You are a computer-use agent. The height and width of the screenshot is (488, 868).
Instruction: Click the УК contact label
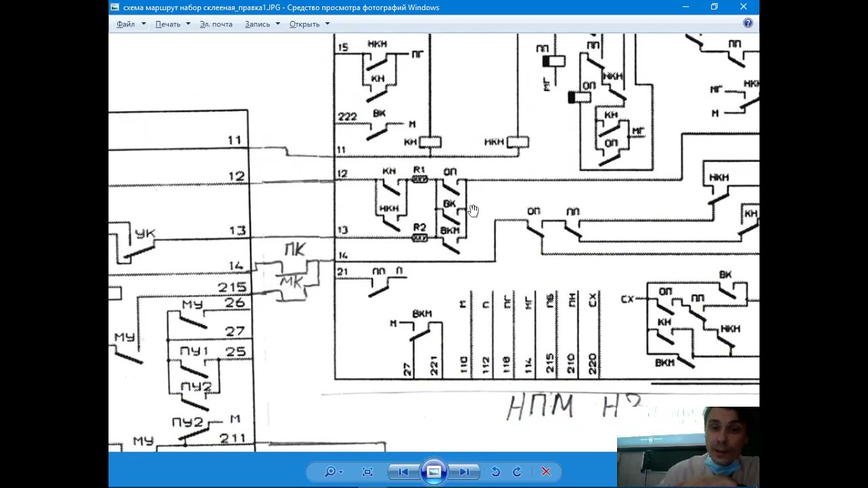145,235
